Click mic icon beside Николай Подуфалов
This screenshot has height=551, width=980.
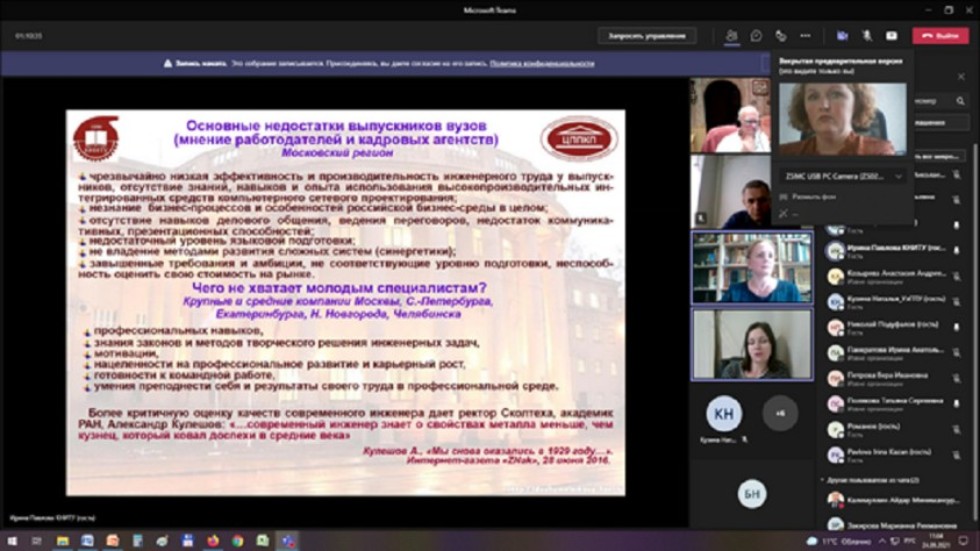tap(957, 327)
